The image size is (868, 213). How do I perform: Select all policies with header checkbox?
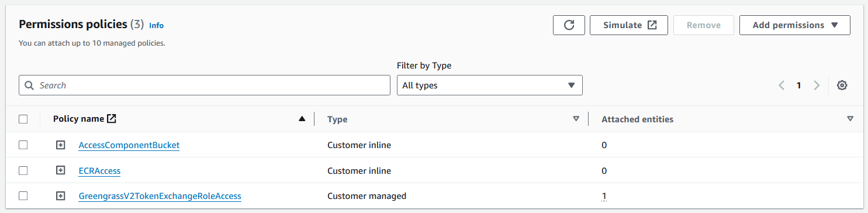tap(23, 119)
